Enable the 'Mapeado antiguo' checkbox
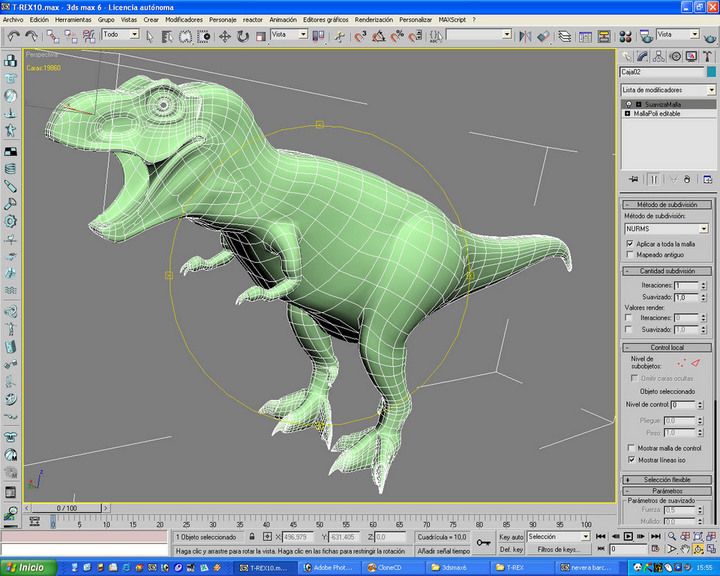Viewport: 720px width, 576px height. click(x=630, y=254)
